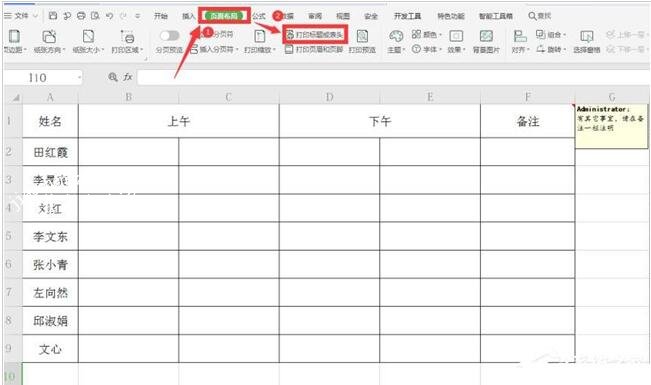Viewport: 651px width, 385px height.
Task: Click the 纸张大小 paper size icon
Action: [x=88, y=37]
